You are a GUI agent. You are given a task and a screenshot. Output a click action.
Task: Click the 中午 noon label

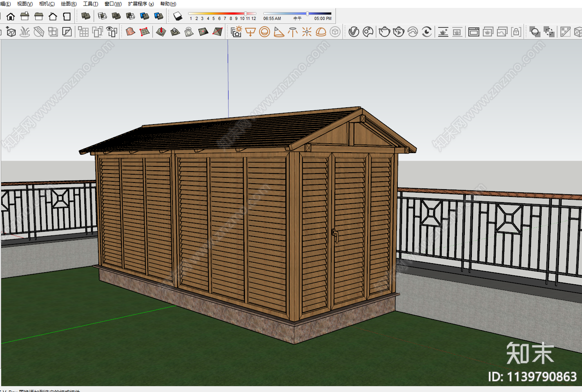pyautogui.click(x=297, y=18)
